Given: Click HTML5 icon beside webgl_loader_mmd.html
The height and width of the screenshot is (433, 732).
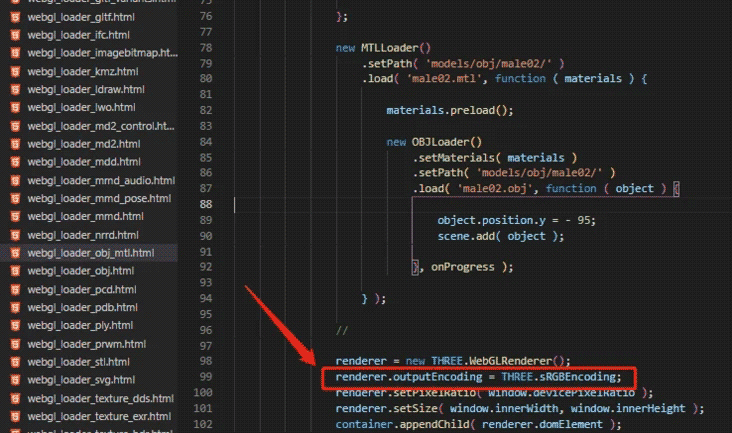Looking at the screenshot, I should pos(15,216).
